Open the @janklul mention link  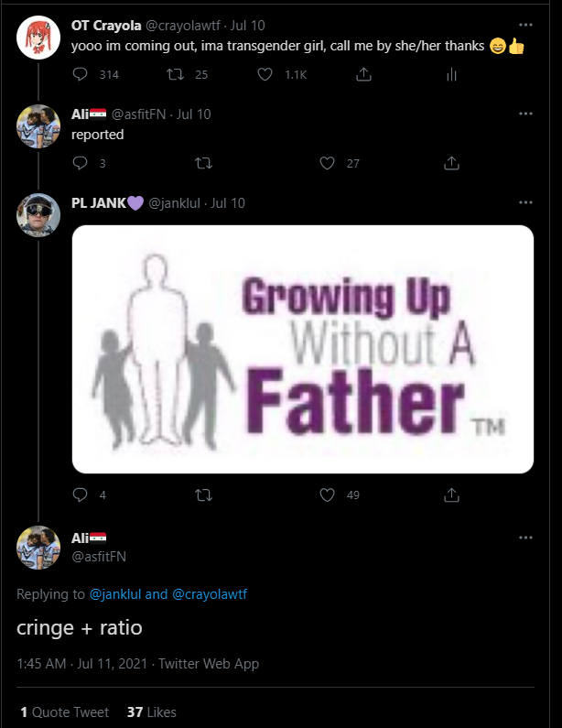point(115,594)
